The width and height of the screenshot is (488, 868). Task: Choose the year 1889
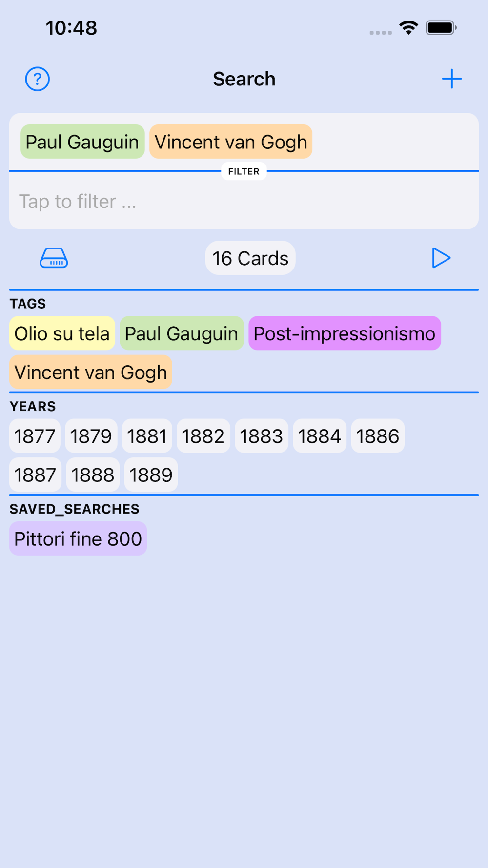pos(151,475)
